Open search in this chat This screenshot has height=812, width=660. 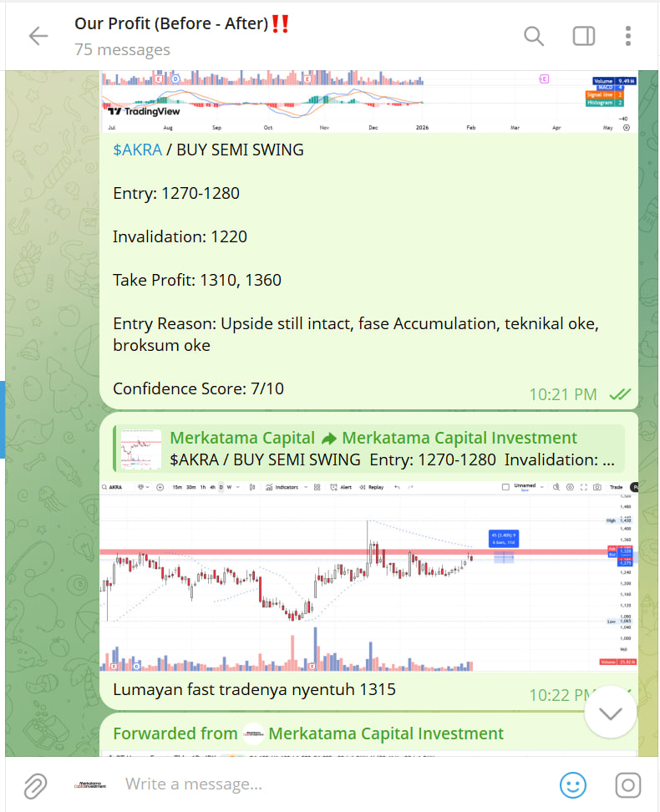pos(533,36)
